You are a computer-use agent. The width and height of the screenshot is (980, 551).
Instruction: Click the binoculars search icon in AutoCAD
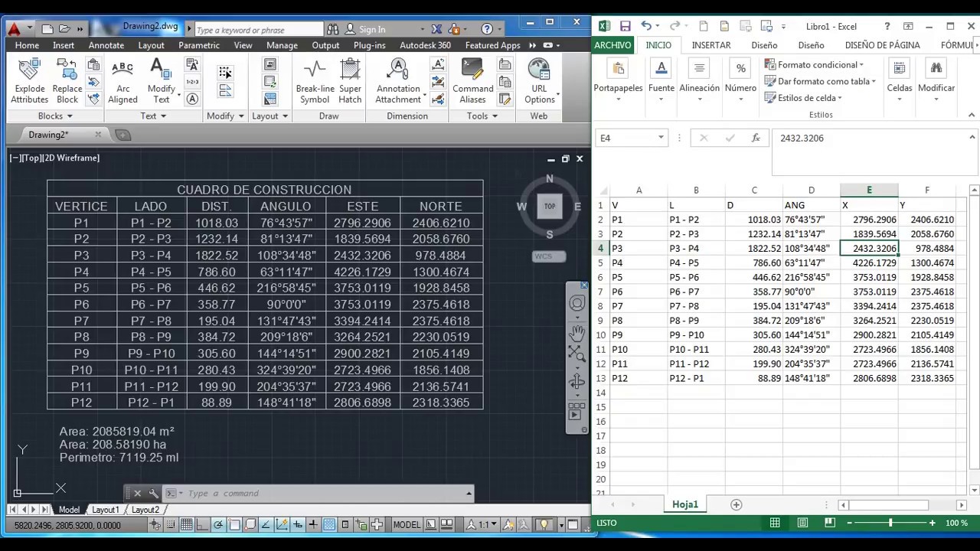tap(333, 29)
